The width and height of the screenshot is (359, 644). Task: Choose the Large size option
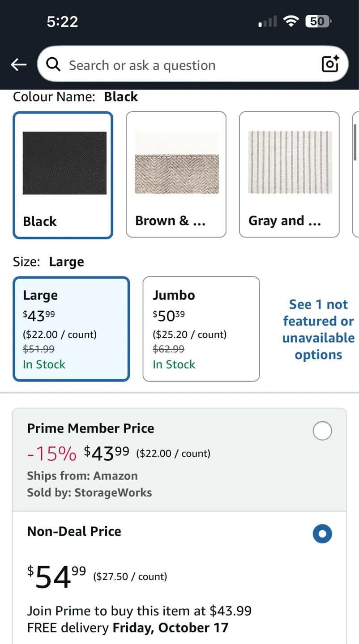click(71, 329)
